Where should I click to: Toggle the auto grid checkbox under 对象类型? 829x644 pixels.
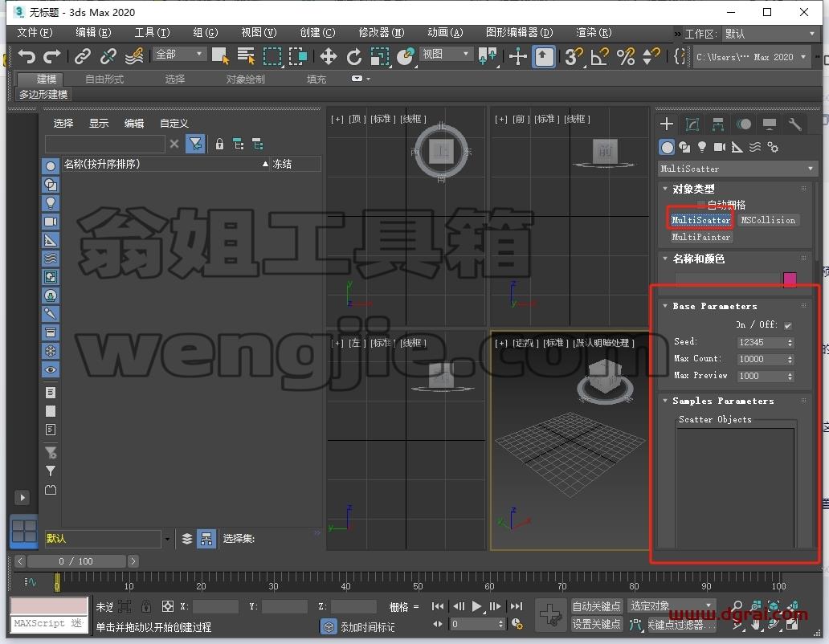(701, 205)
